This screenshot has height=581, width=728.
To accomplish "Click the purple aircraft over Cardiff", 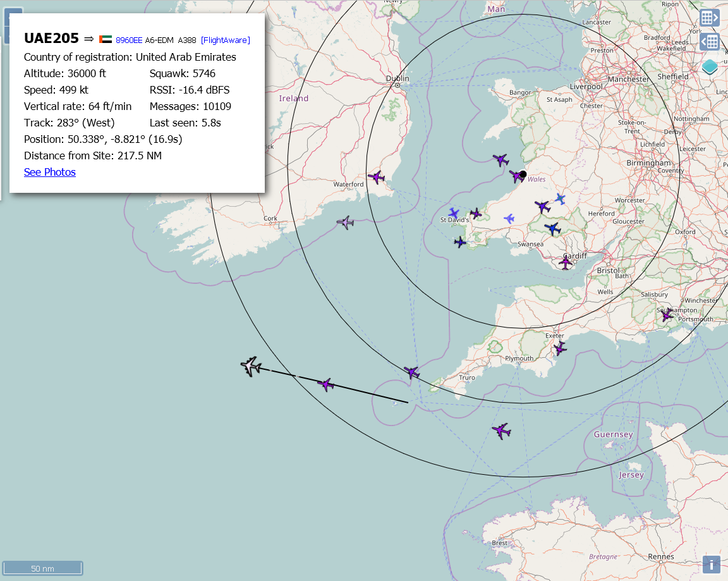I will point(566,262).
